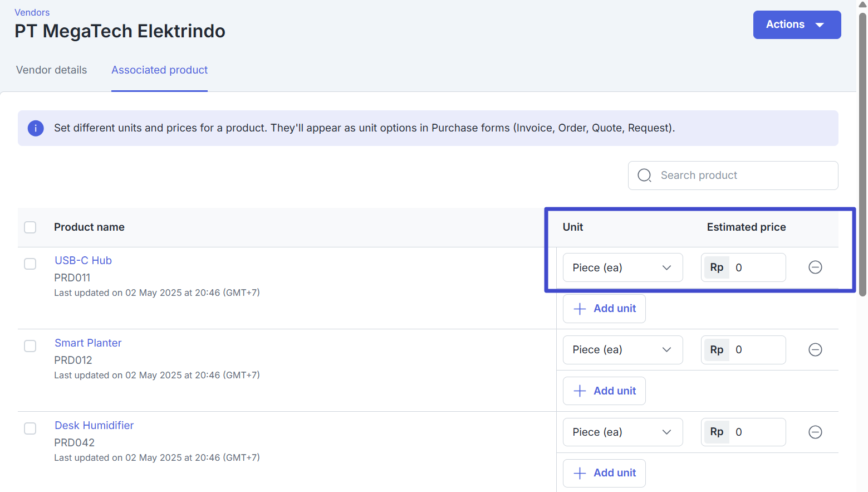Open the Actions dropdown menu

click(796, 25)
